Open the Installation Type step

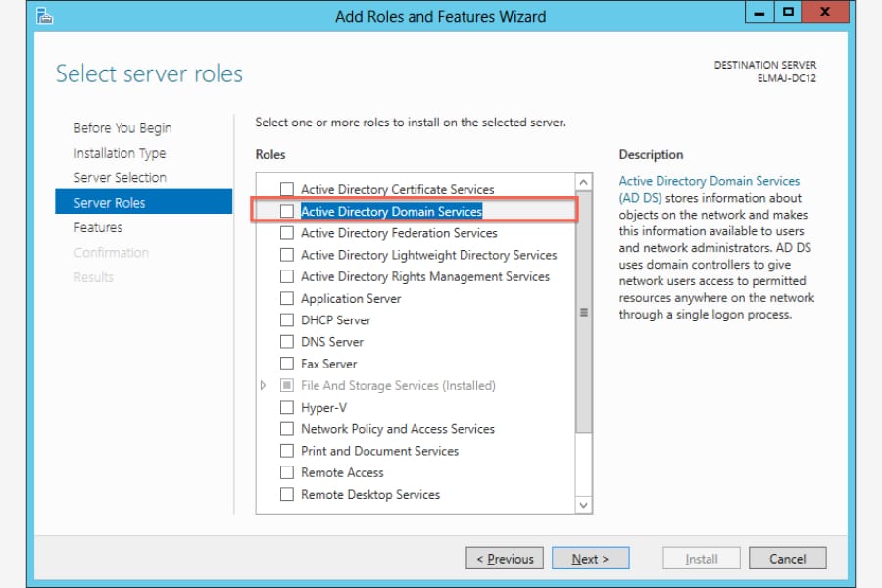click(x=120, y=153)
